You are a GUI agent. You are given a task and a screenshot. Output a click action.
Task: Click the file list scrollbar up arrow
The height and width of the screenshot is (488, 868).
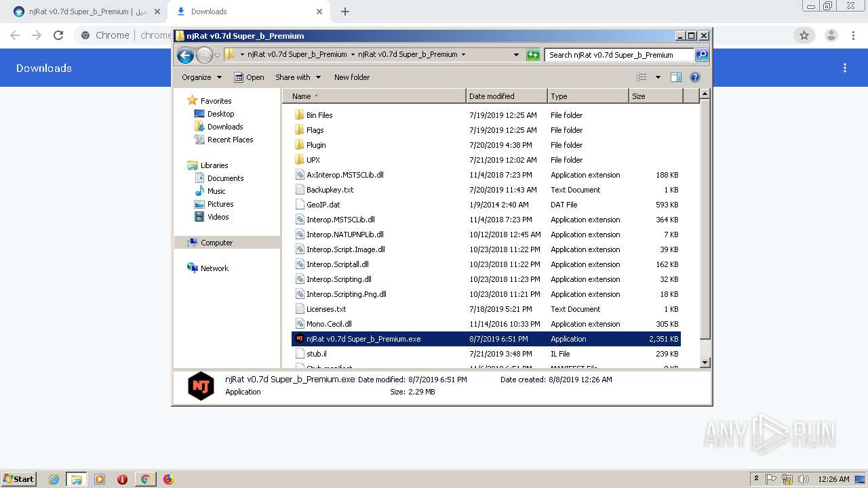(705, 95)
